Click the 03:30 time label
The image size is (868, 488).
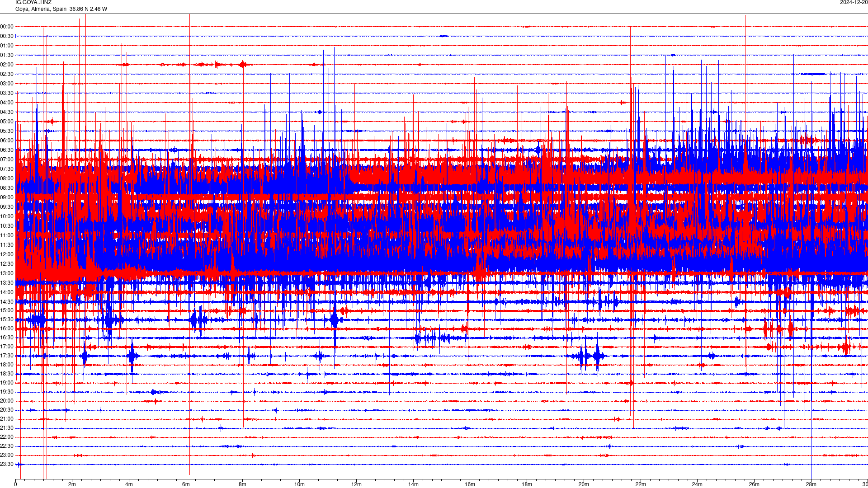click(7, 93)
